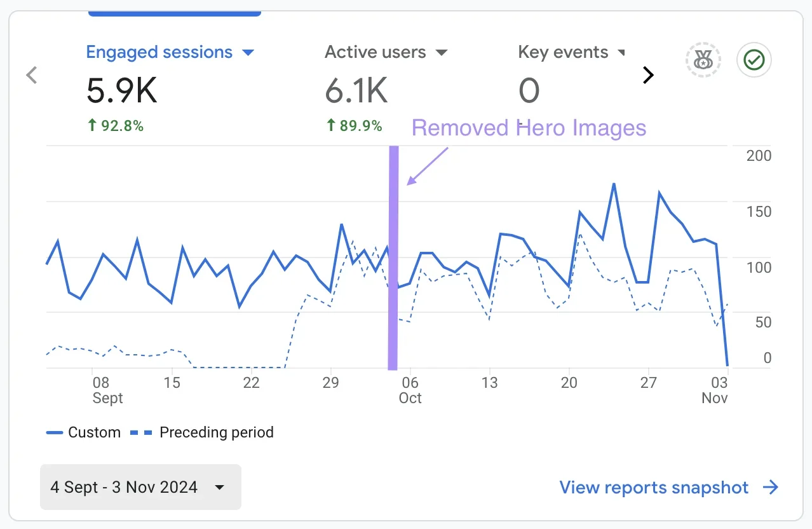Open the View reports snapshot link
The image size is (812, 529).
(654, 487)
